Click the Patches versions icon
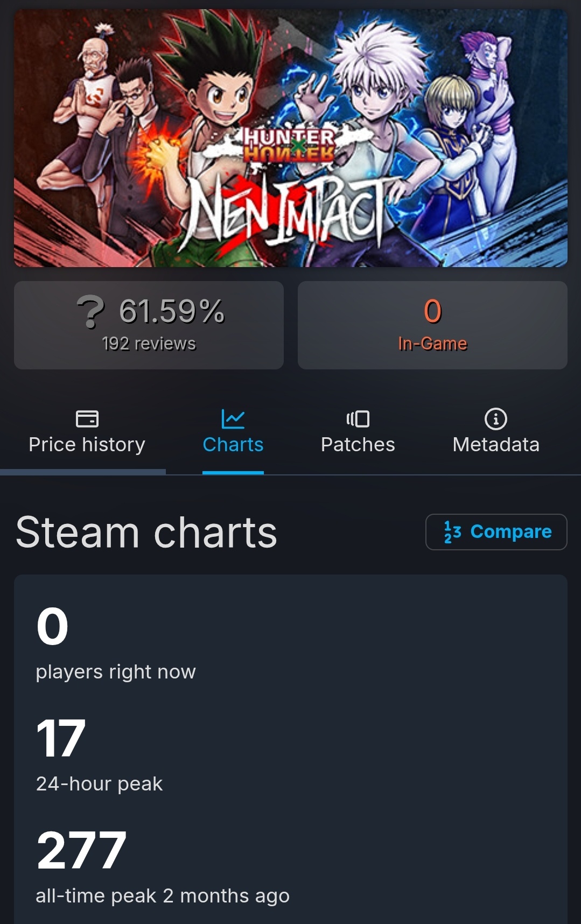The width and height of the screenshot is (581, 924). (x=358, y=419)
